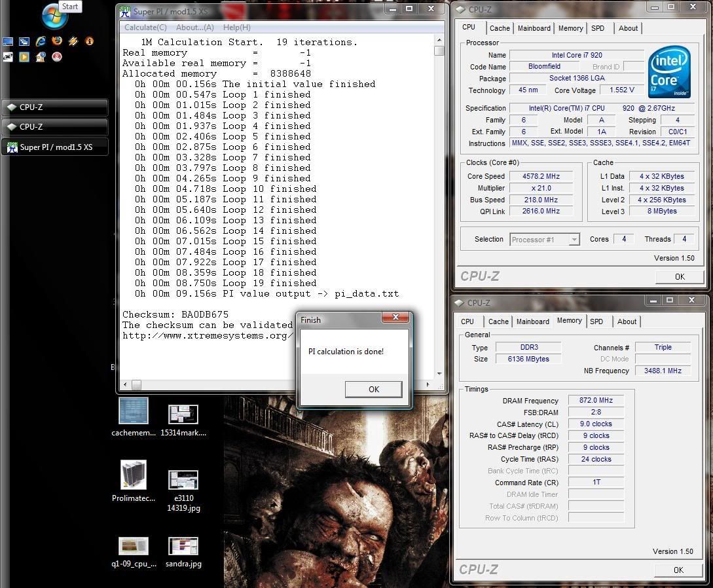Click the '218.0 MHz' bus speed value
This screenshot has height=588, width=713.
pyautogui.click(x=541, y=200)
